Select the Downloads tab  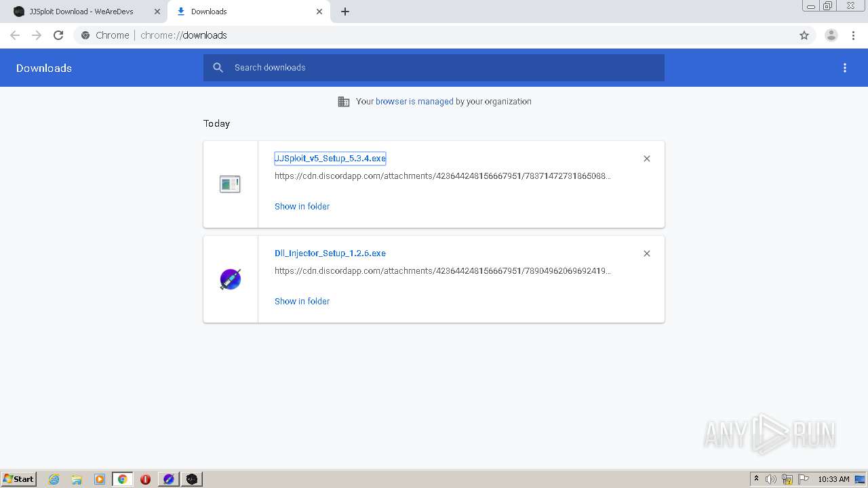(x=248, y=12)
